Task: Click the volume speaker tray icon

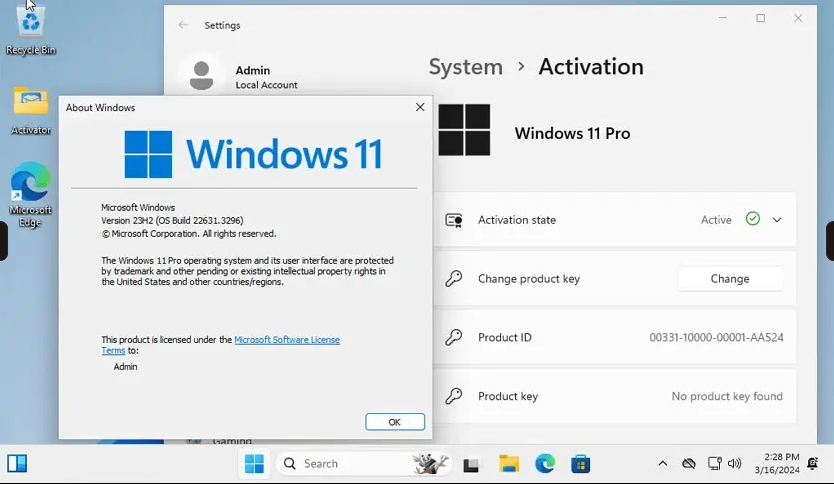Action: point(735,464)
